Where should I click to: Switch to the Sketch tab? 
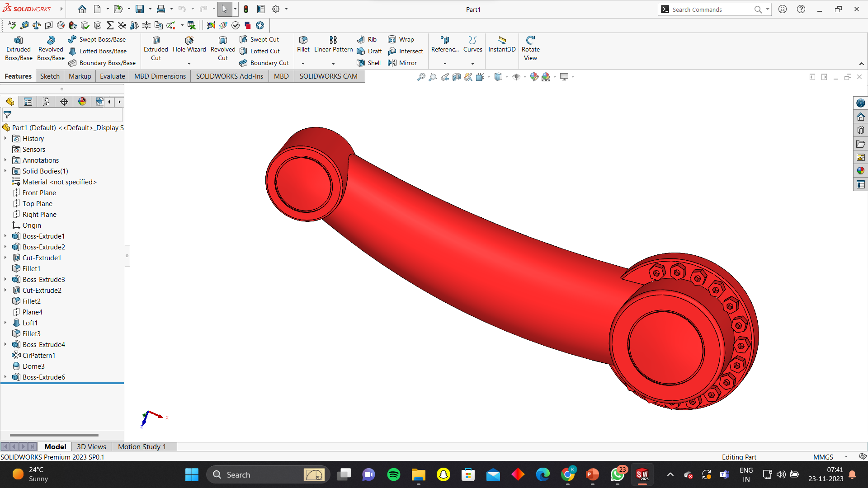50,76
